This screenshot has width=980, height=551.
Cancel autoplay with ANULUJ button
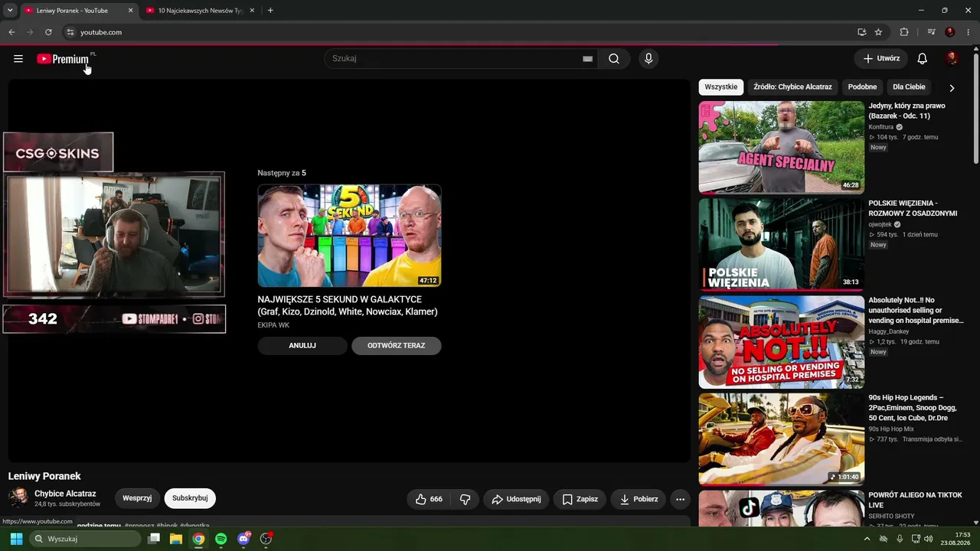click(x=302, y=346)
